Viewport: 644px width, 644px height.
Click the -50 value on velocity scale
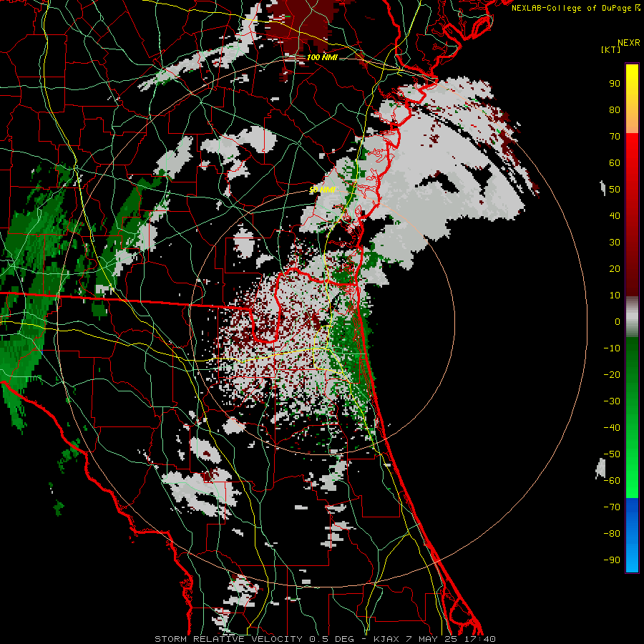[x=612, y=454]
